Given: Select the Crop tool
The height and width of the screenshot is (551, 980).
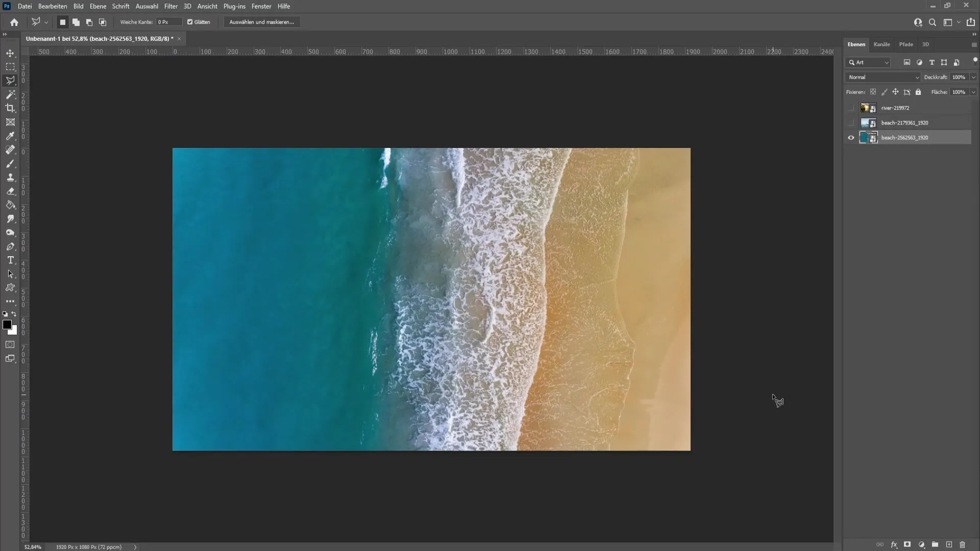Looking at the screenshot, I should pos(10,108).
